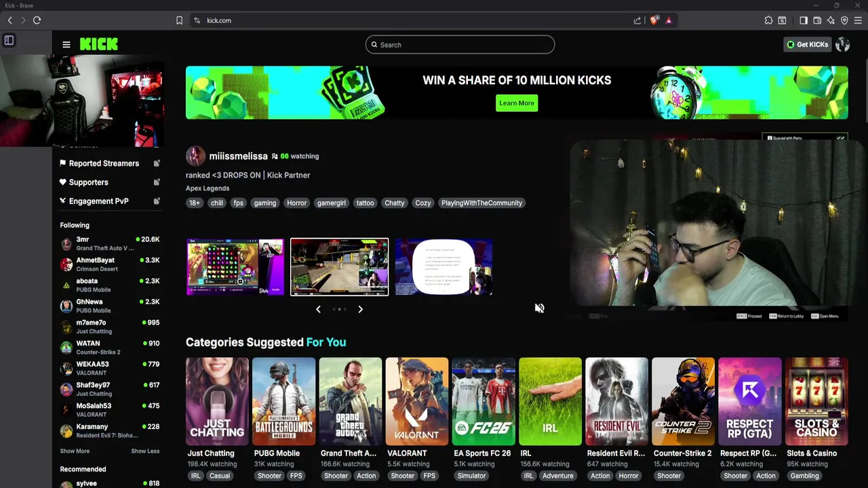
Task: Open Shaf3ey97 channel in Following
Action: point(109,389)
